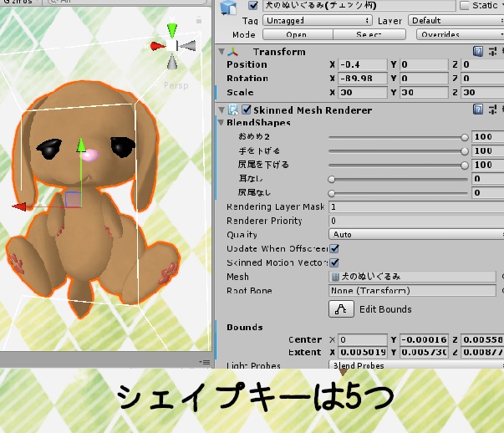The height and width of the screenshot is (433, 504).
Task: Click the bottom grey cone on scene gizmo
Action: (x=172, y=62)
